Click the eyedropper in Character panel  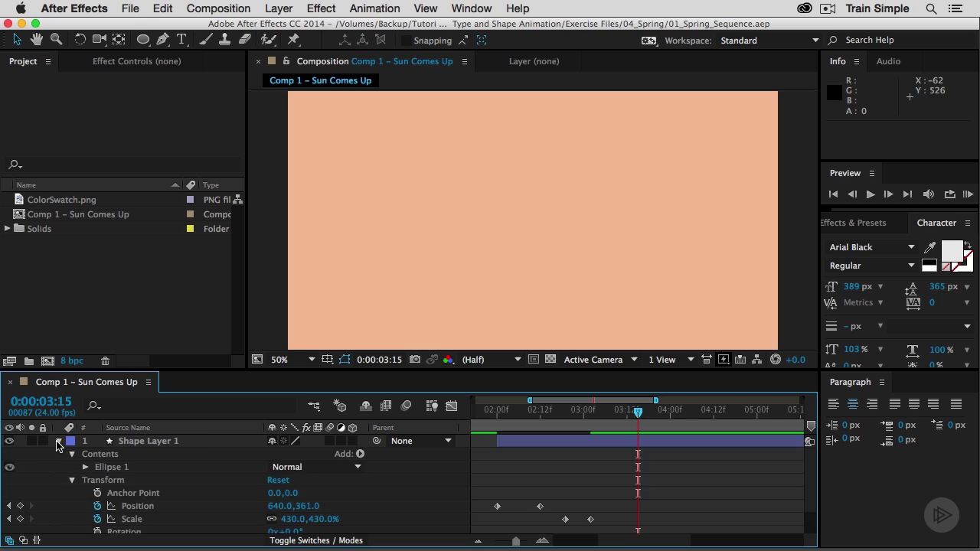929,247
